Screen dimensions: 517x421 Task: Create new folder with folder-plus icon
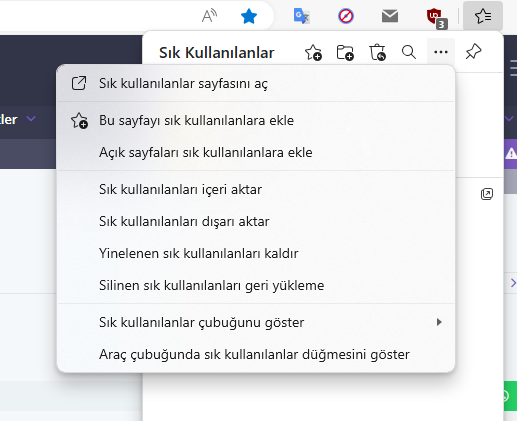pyautogui.click(x=345, y=52)
